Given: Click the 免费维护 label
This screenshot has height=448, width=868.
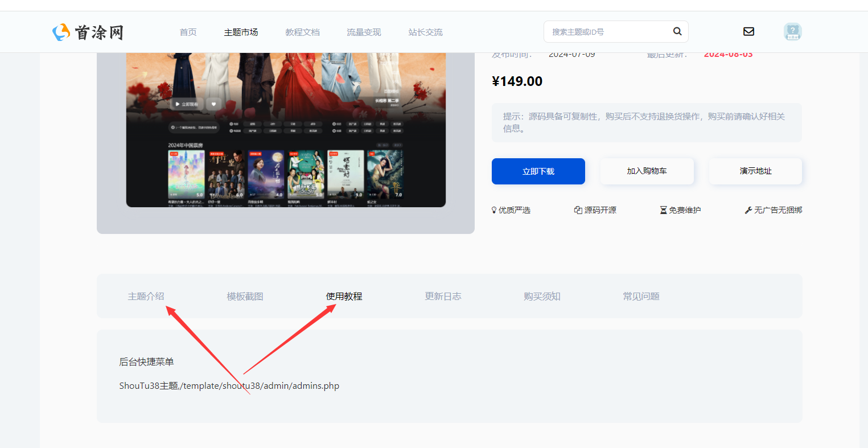Looking at the screenshot, I should [685, 210].
